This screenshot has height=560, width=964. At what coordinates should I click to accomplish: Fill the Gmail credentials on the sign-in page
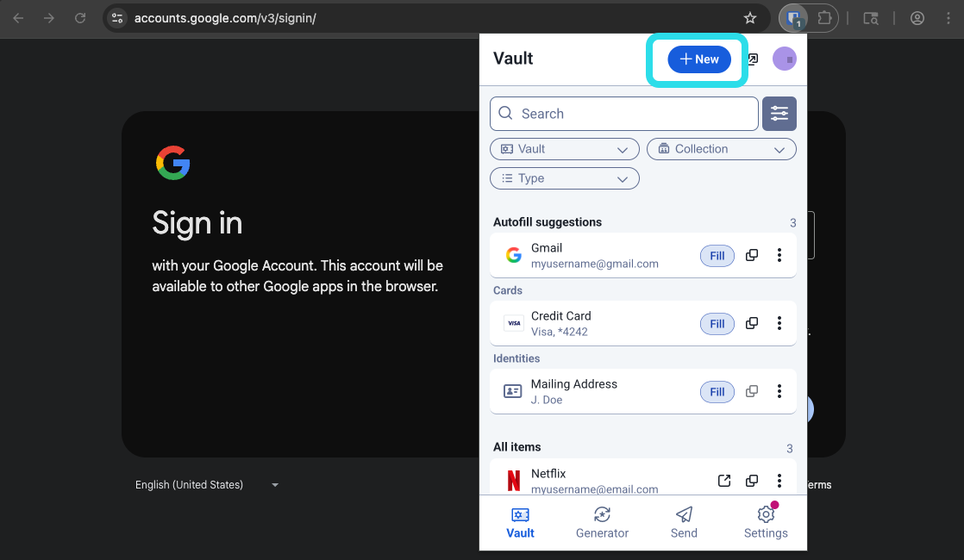[717, 255]
